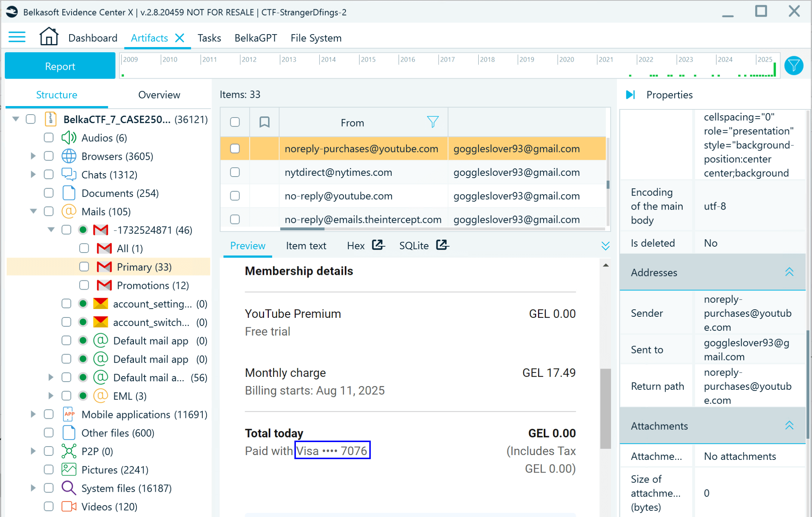Collapse the Properties panel arrow icon
The height and width of the screenshot is (517, 812).
pos(630,95)
